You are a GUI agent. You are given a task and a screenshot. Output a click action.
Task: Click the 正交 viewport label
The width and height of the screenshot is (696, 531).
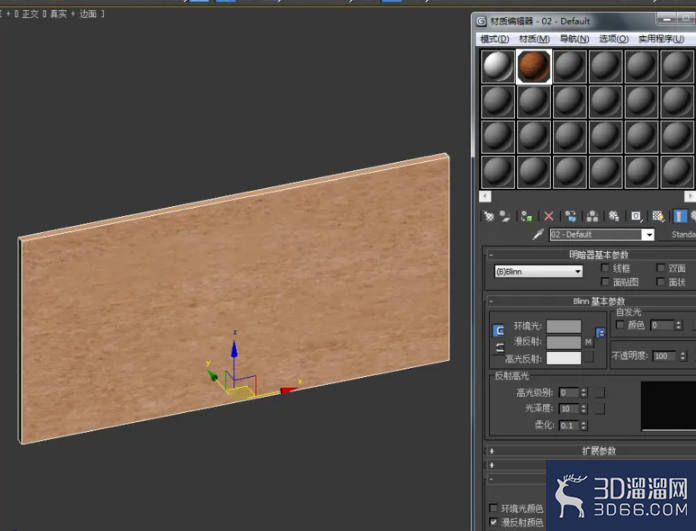click(30, 14)
